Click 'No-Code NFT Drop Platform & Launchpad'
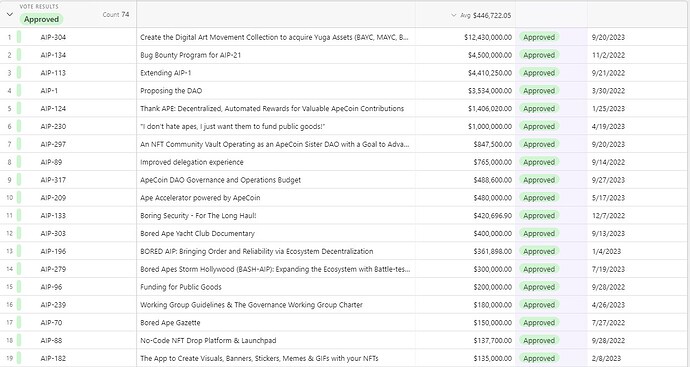The height and width of the screenshot is (367, 690). (208, 340)
